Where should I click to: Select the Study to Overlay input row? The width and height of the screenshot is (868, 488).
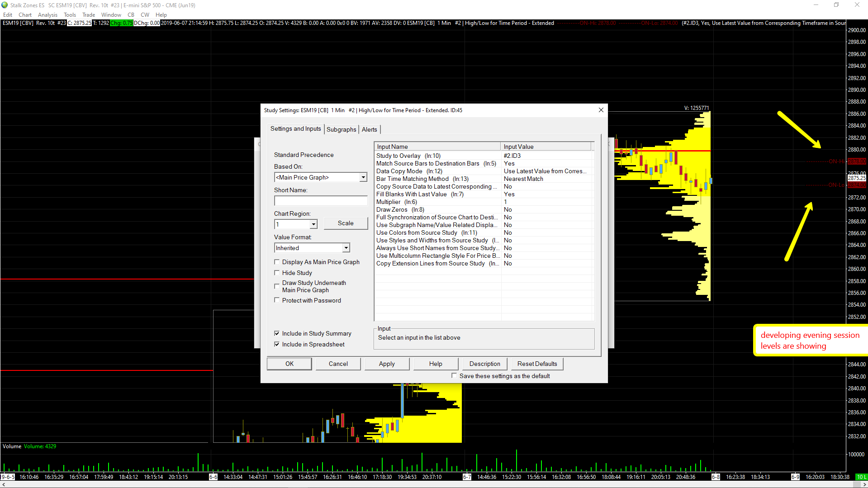click(483, 156)
